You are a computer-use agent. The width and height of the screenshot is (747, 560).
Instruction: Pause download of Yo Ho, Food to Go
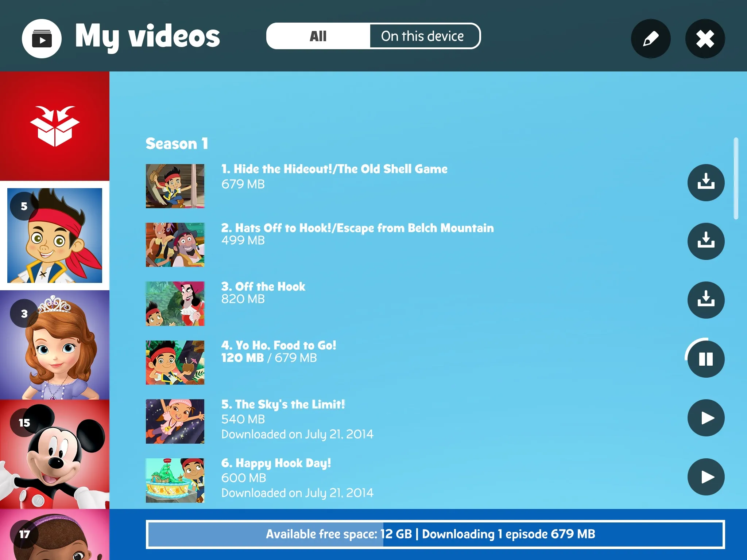point(706,359)
